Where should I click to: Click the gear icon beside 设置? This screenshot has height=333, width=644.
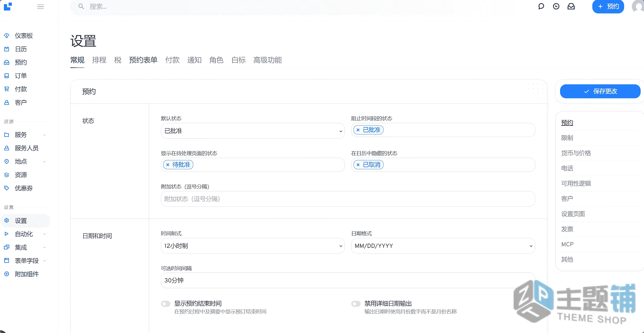7,221
